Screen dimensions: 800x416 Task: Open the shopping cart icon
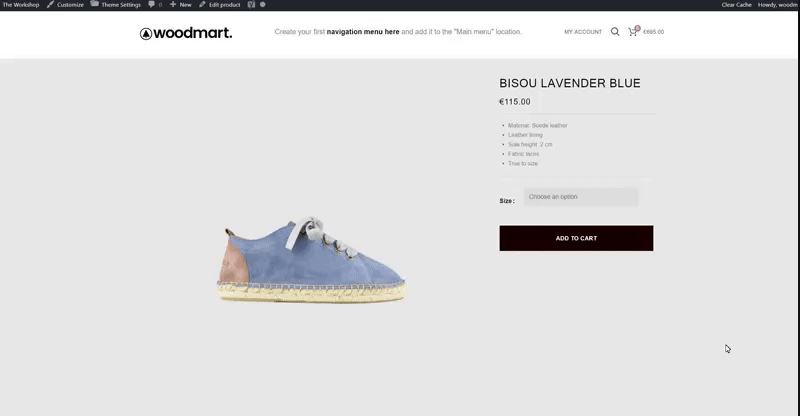point(633,32)
